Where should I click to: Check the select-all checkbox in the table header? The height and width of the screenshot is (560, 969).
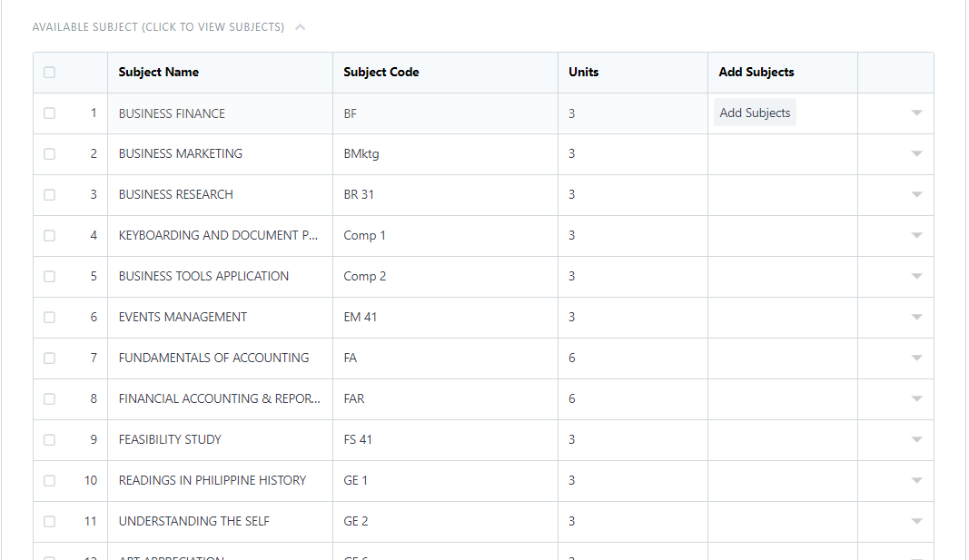(x=49, y=72)
